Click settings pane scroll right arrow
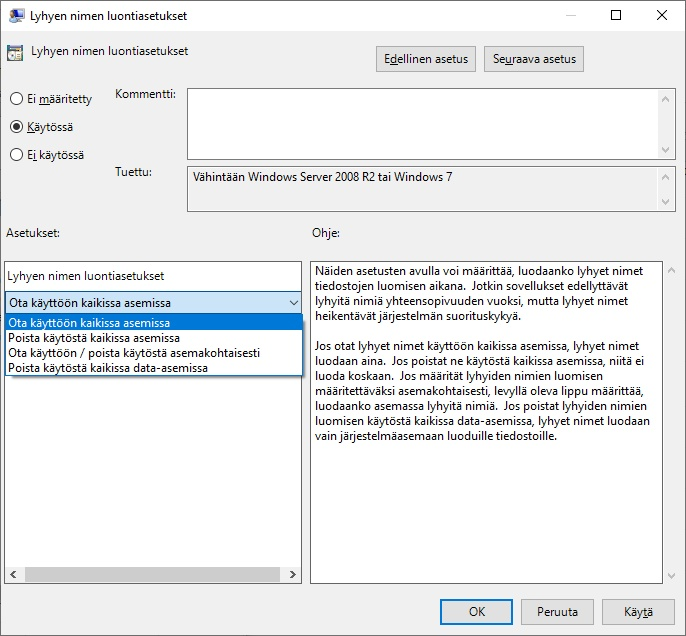This screenshot has height=636, width=686. [293, 574]
